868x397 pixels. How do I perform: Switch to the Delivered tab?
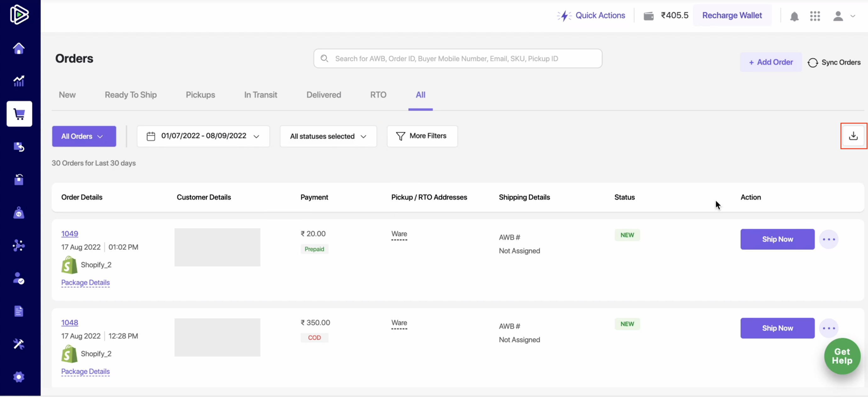(324, 95)
